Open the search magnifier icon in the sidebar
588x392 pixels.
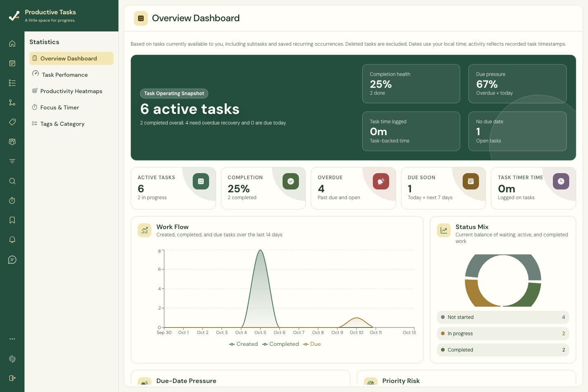(x=12, y=181)
